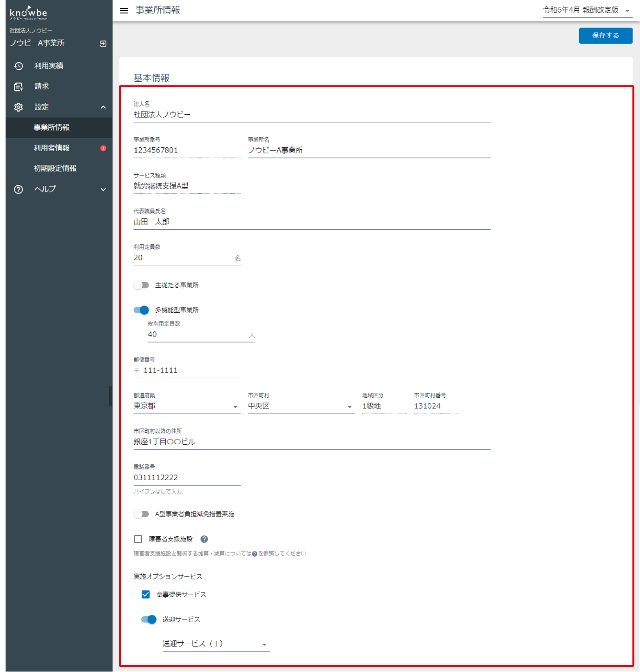The image size is (640, 672).
Task: Enable the 主従たる事業所 toggle
Action: tap(141, 285)
